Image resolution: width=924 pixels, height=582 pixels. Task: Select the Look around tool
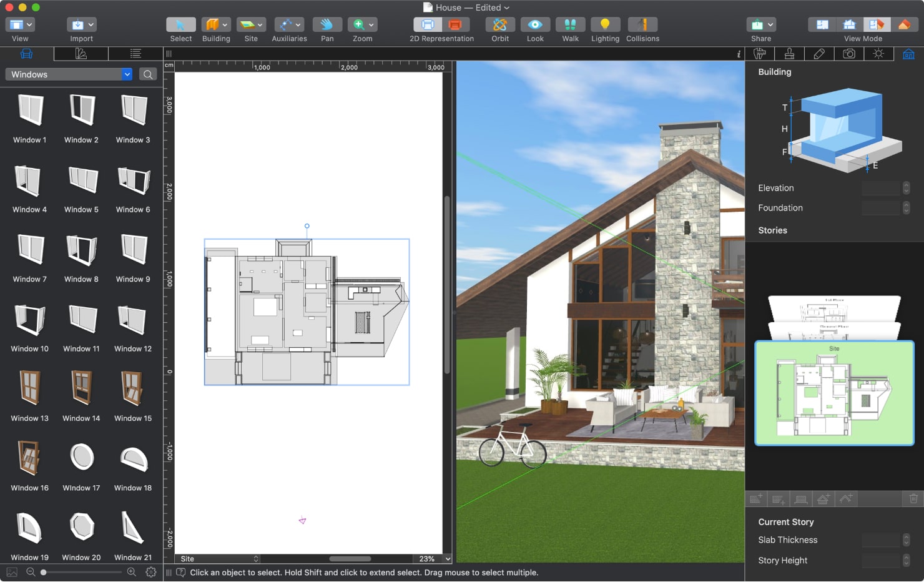[534, 25]
